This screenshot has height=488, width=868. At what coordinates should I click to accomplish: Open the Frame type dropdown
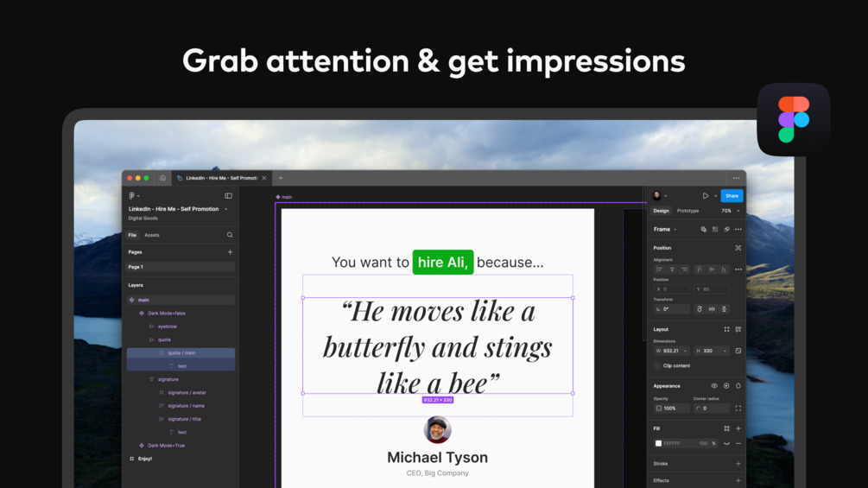[x=665, y=230]
